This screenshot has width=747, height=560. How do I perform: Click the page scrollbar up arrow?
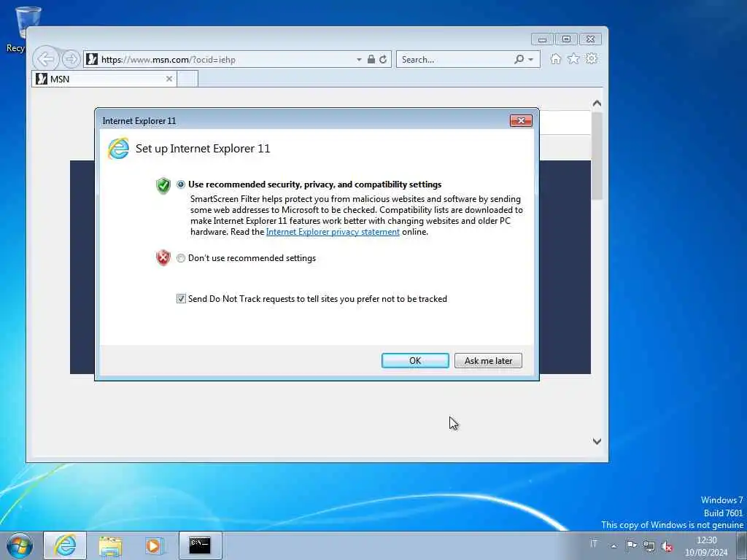597,104
